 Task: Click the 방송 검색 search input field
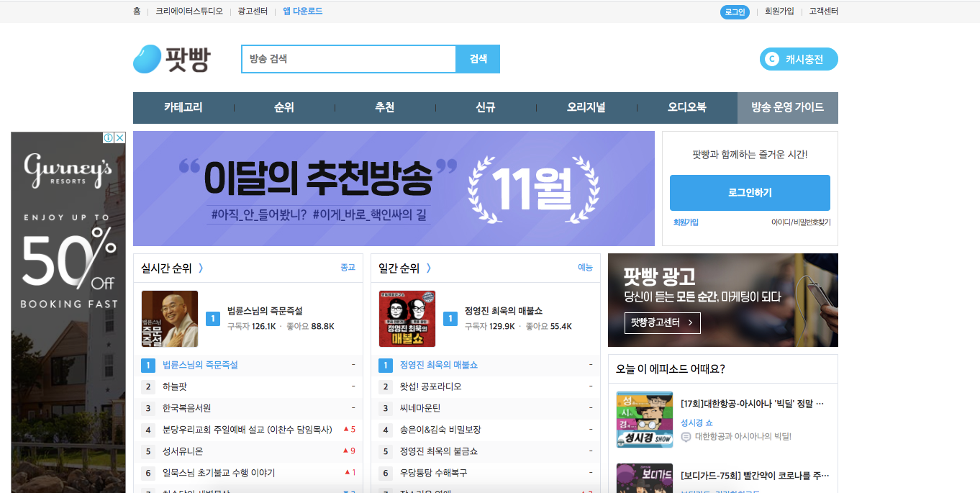[348, 59]
